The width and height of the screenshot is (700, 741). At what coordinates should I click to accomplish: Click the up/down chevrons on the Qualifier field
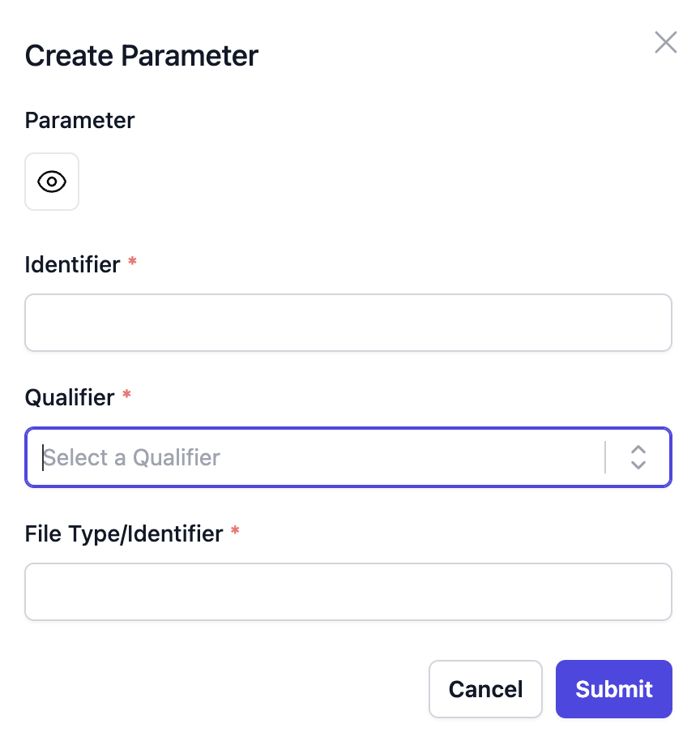(638, 456)
